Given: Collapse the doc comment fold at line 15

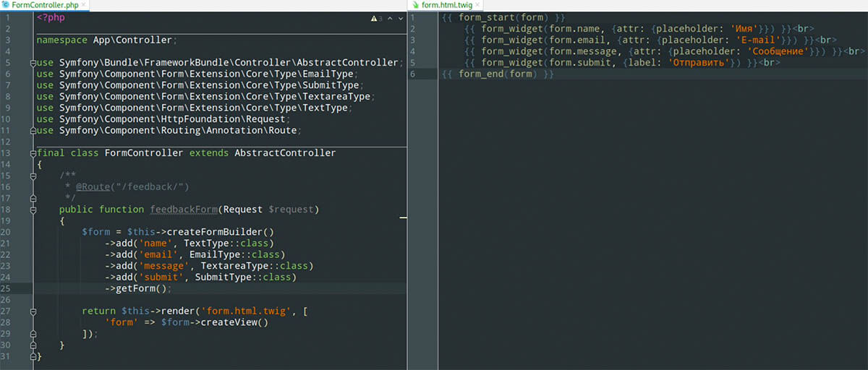Looking at the screenshot, I should click(x=33, y=176).
